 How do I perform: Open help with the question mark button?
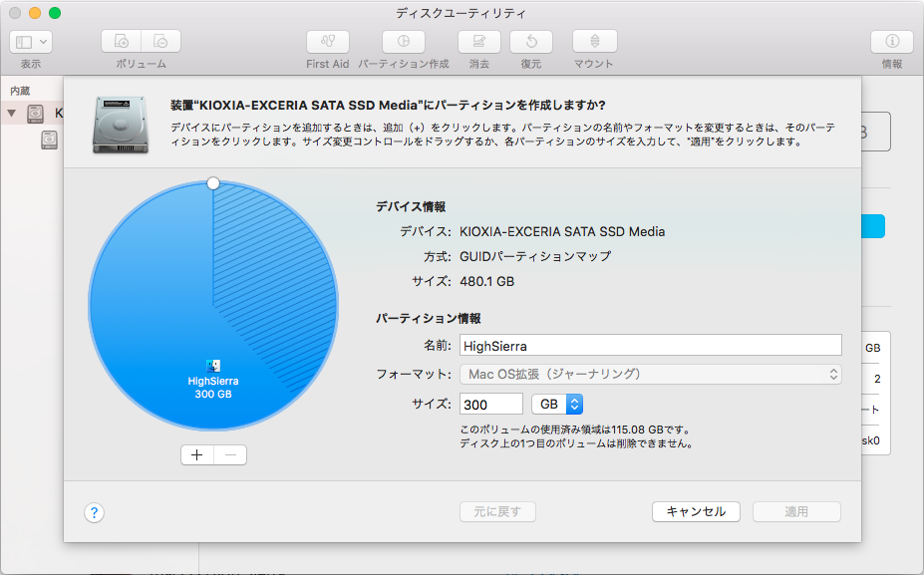click(x=95, y=512)
